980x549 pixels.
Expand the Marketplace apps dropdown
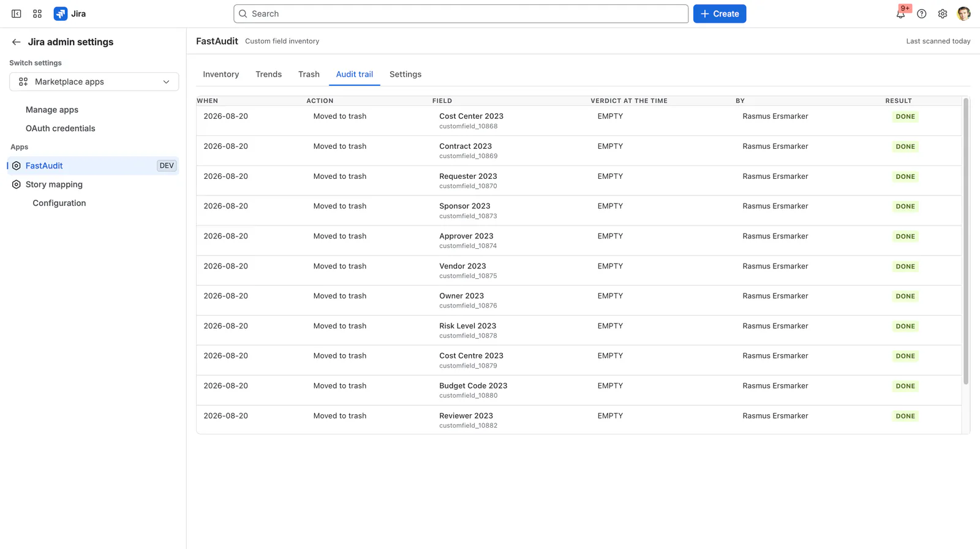(94, 81)
